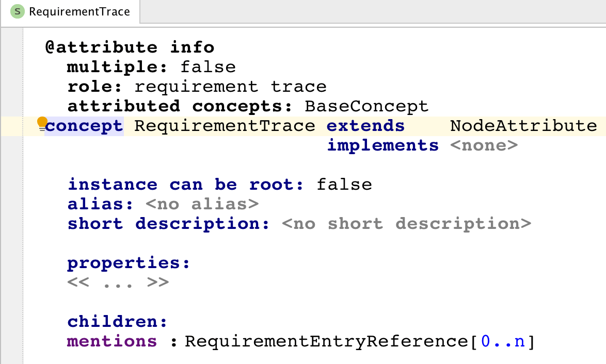This screenshot has height=364, width=606.
Task: Click the <no short description> placeholder
Action: tap(406, 224)
